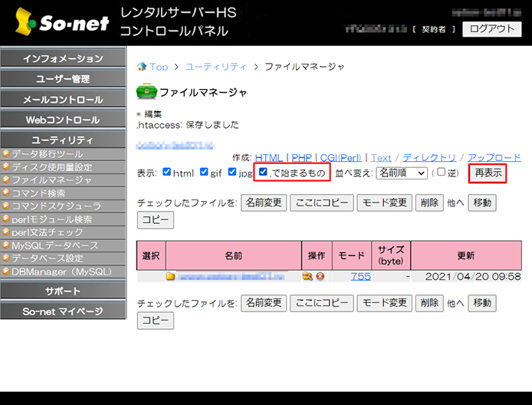532x405 pixels.
Task: Click the ログアウト logout button
Action: (x=491, y=29)
